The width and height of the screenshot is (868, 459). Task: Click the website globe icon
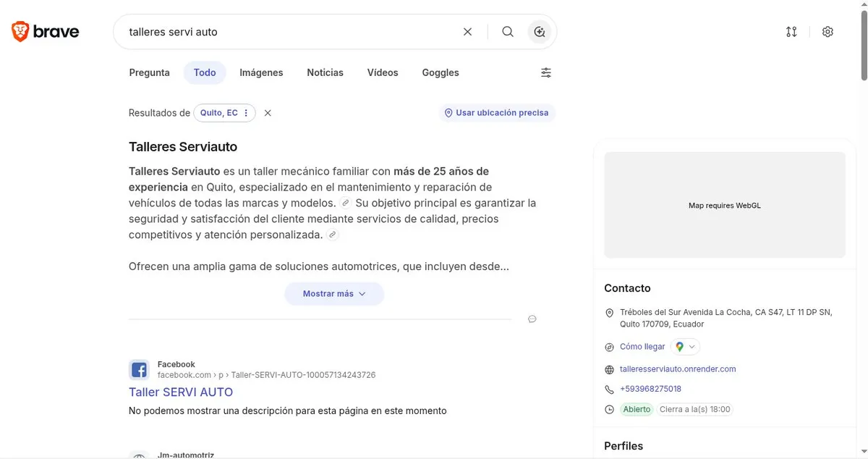[609, 369]
